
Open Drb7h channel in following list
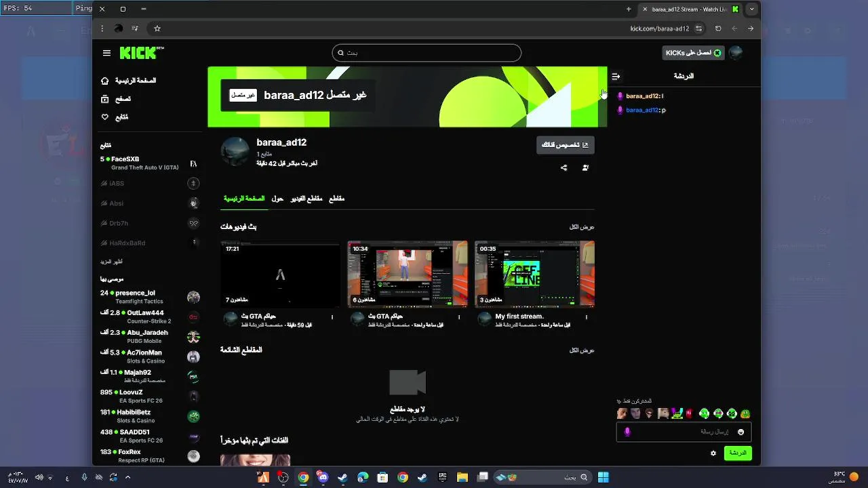point(149,223)
